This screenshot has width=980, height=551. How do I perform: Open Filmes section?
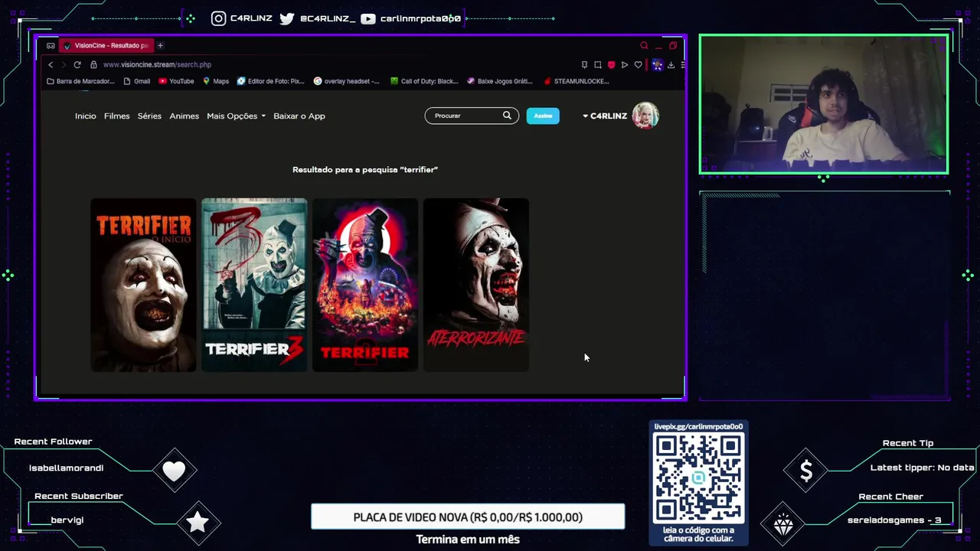[x=117, y=116]
